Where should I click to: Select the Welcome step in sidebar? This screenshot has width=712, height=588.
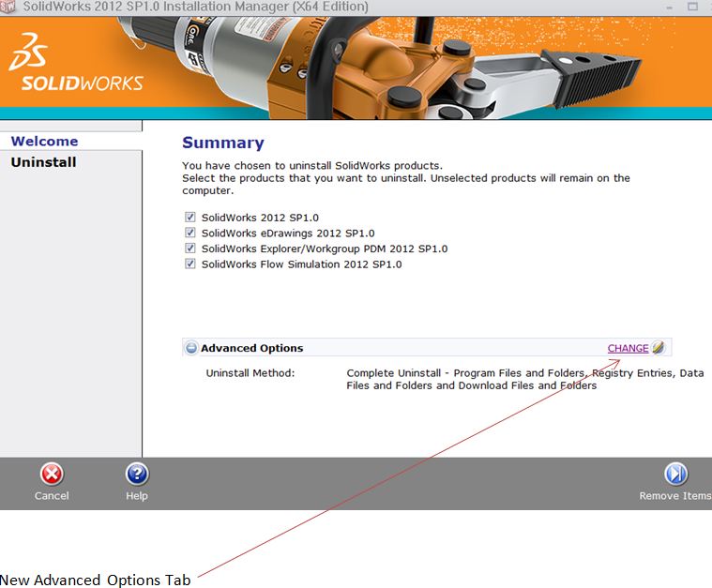pos(44,142)
